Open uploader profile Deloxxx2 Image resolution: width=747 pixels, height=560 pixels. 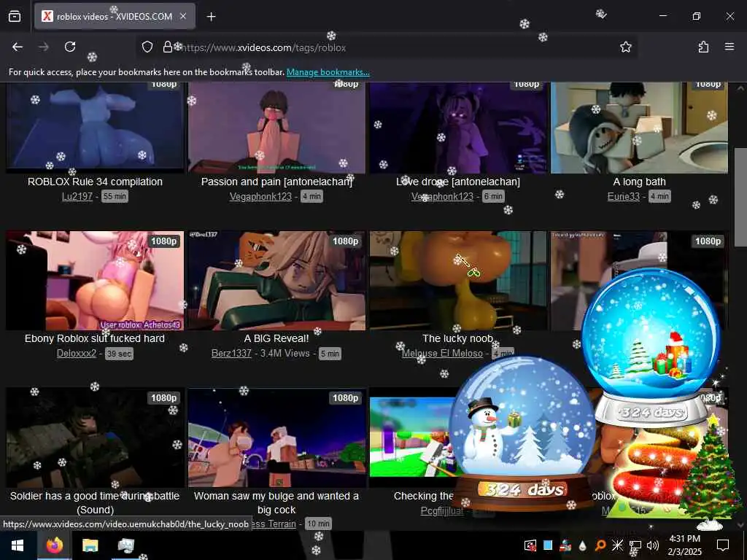[x=76, y=354]
